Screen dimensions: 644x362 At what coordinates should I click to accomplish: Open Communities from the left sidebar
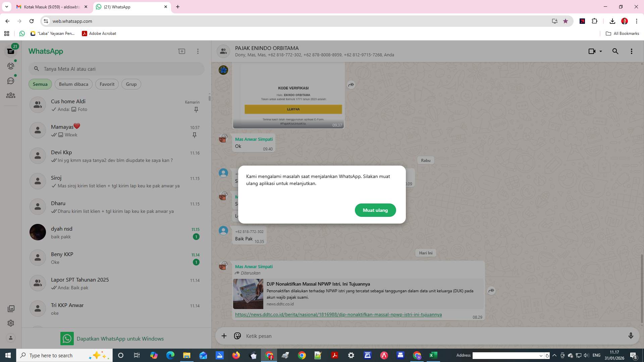click(x=11, y=95)
